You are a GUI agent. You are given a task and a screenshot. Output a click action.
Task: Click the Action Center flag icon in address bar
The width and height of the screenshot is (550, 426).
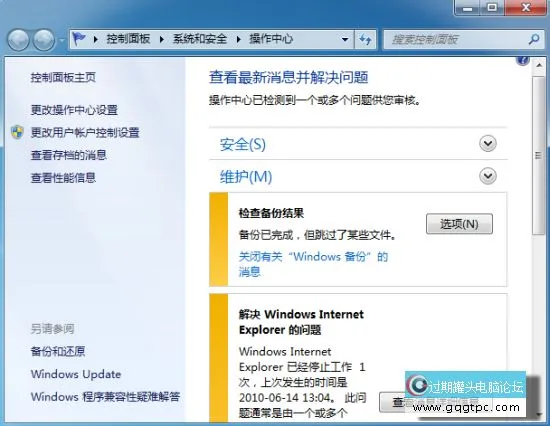(79, 39)
